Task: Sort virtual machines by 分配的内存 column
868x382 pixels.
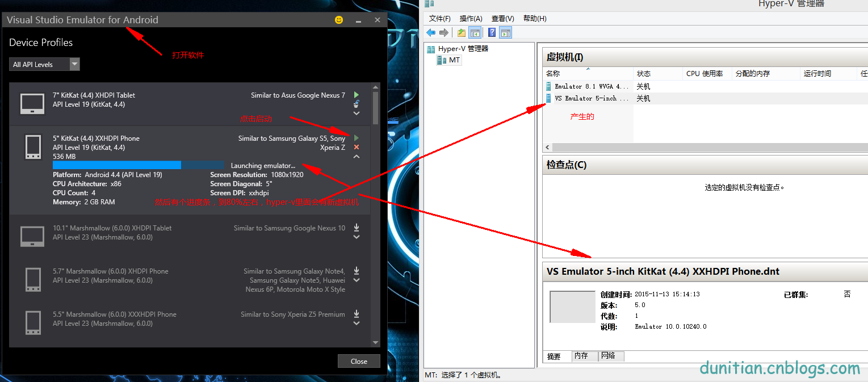Action: pyautogui.click(x=765, y=74)
